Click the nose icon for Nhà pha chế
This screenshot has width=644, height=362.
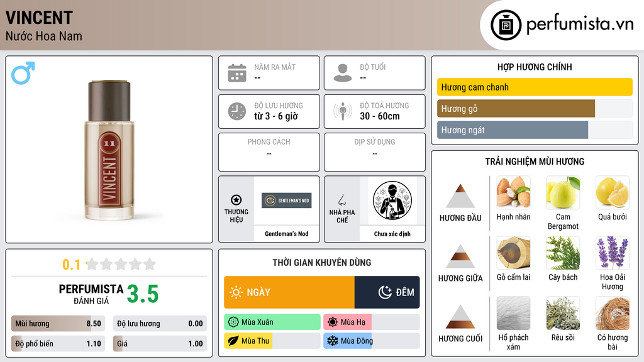click(341, 200)
